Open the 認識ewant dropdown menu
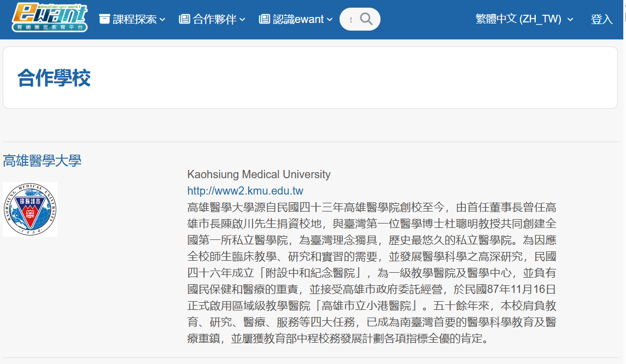The image size is (626, 364). (x=296, y=19)
